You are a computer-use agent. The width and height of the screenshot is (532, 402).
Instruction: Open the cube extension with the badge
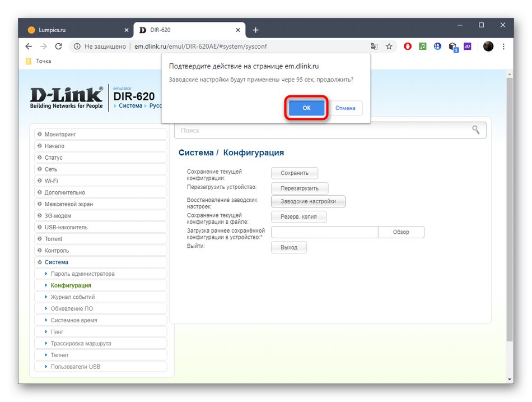453,47
